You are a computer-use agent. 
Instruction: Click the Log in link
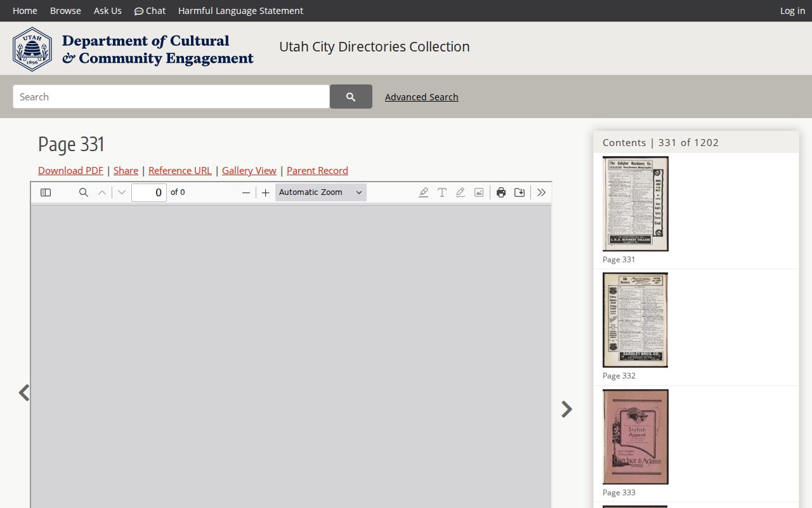pyautogui.click(x=792, y=11)
